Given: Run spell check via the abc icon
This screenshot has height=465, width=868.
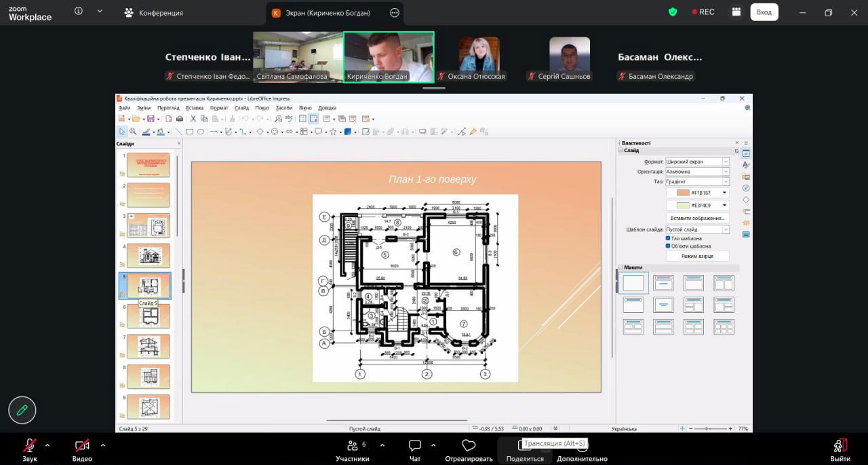Looking at the screenshot, I should pyautogui.click(x=289, y=119).
